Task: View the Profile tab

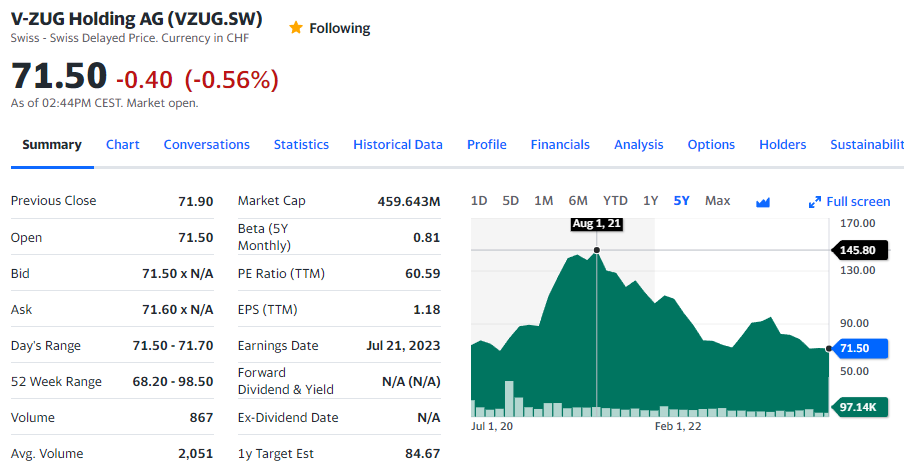Action: [x=487, y=145]
